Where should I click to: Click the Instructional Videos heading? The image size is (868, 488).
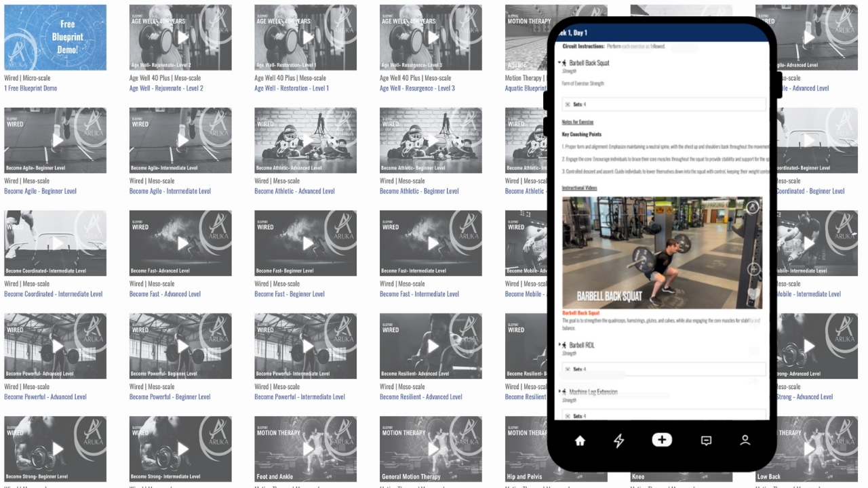click(x=580, y=188)
